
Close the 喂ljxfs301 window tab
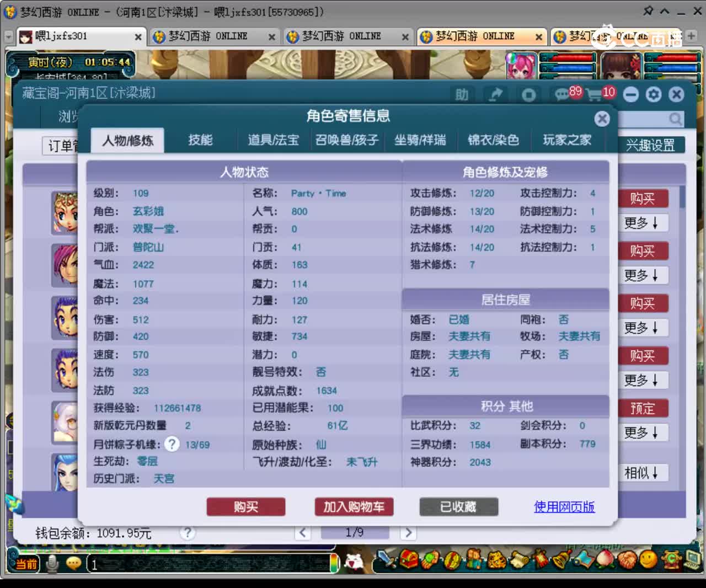pyautogui.click(x=138, y=37)
